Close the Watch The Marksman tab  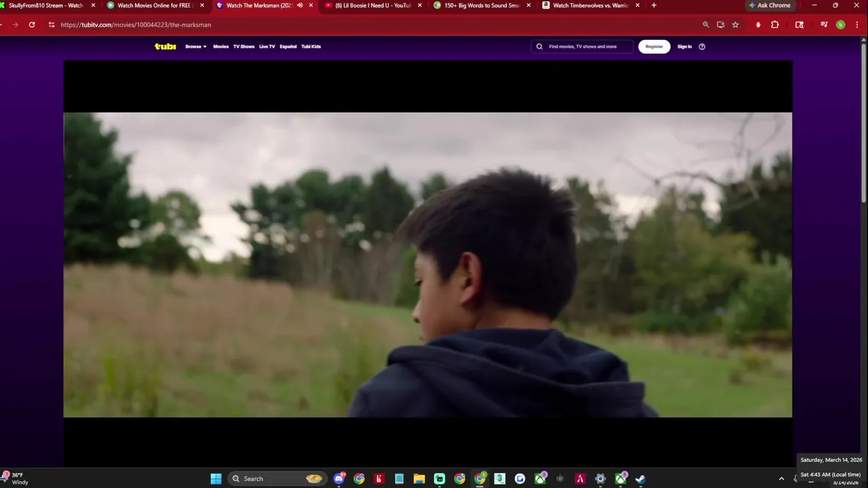(x=311, y=5)
